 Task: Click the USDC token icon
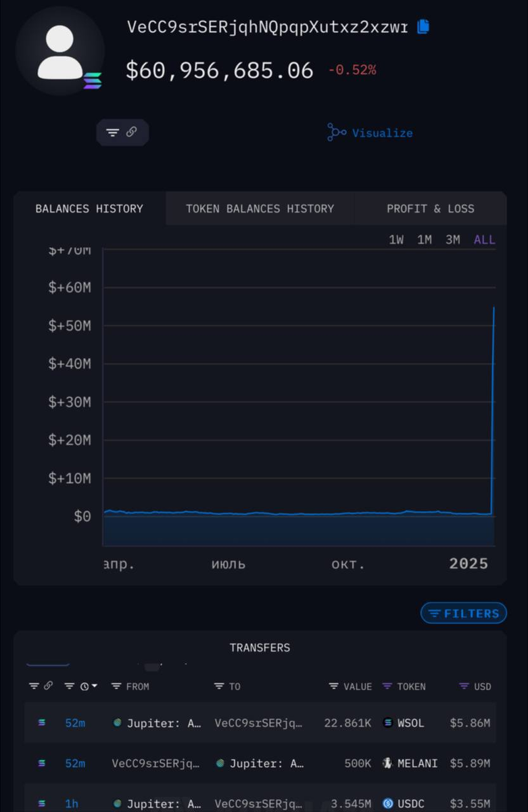[387, 803]
